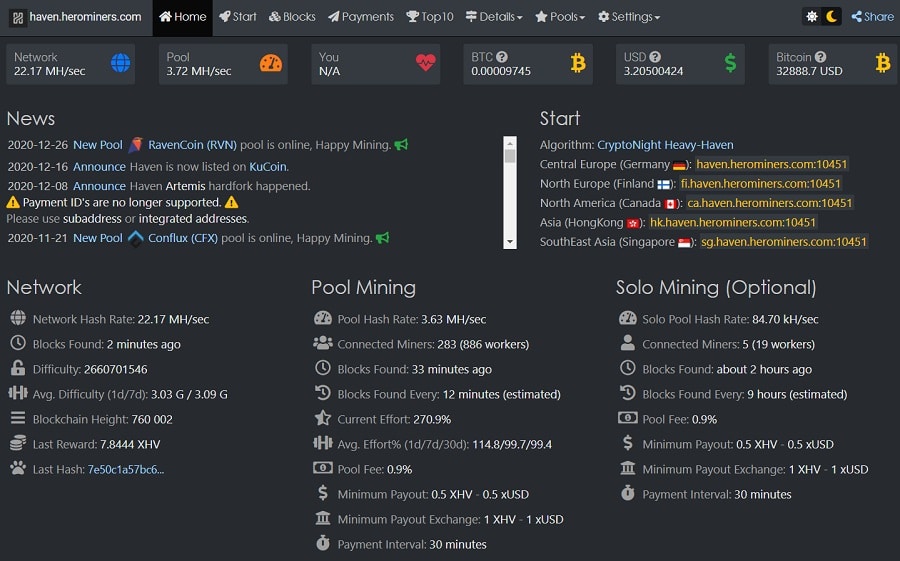900x561 pixels.
Task: Click the news scrollbar down arrow
Action: (x=510, y=242)
